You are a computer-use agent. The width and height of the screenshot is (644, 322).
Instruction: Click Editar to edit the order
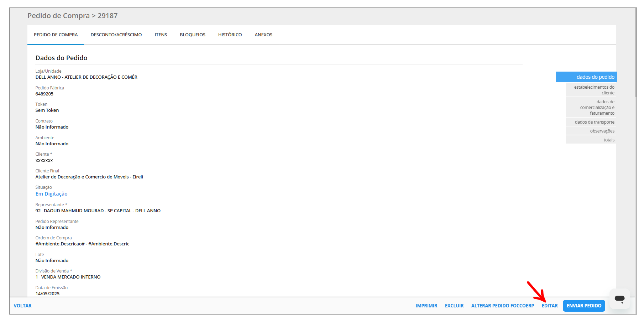pyautogui.click(x=550, y=306)
